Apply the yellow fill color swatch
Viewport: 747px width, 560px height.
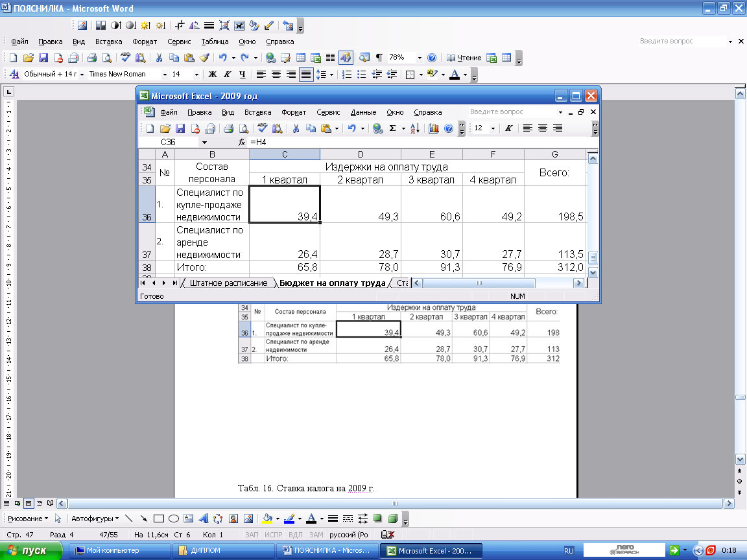coord(267,519)
